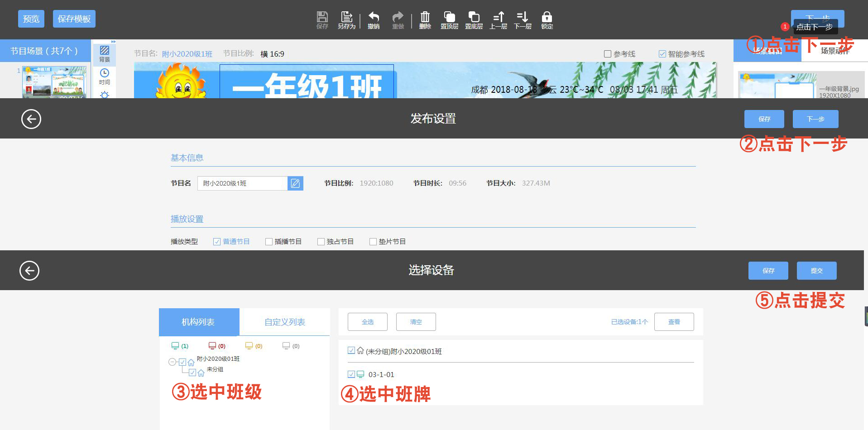The image size is (868, 430).
Task: Check the 插播节目 play type
Action: (x=269, y=242)
